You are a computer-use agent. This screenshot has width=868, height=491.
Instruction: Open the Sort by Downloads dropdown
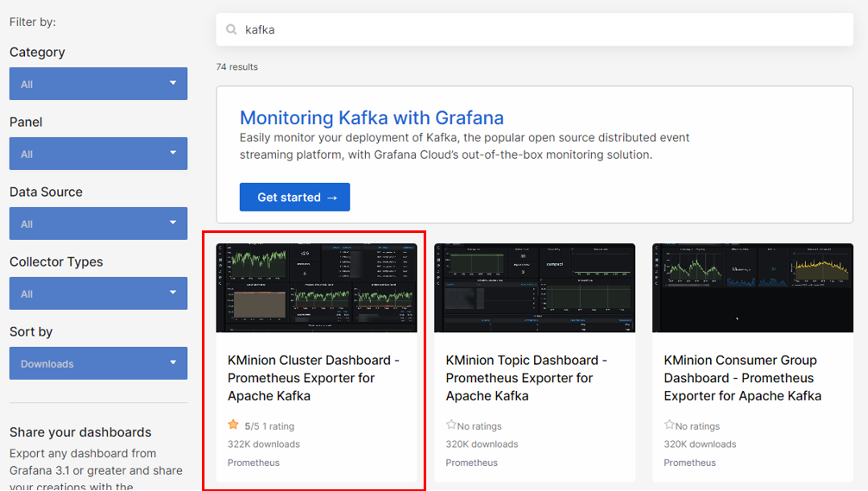pyautogui.click(x=98, y=363)
